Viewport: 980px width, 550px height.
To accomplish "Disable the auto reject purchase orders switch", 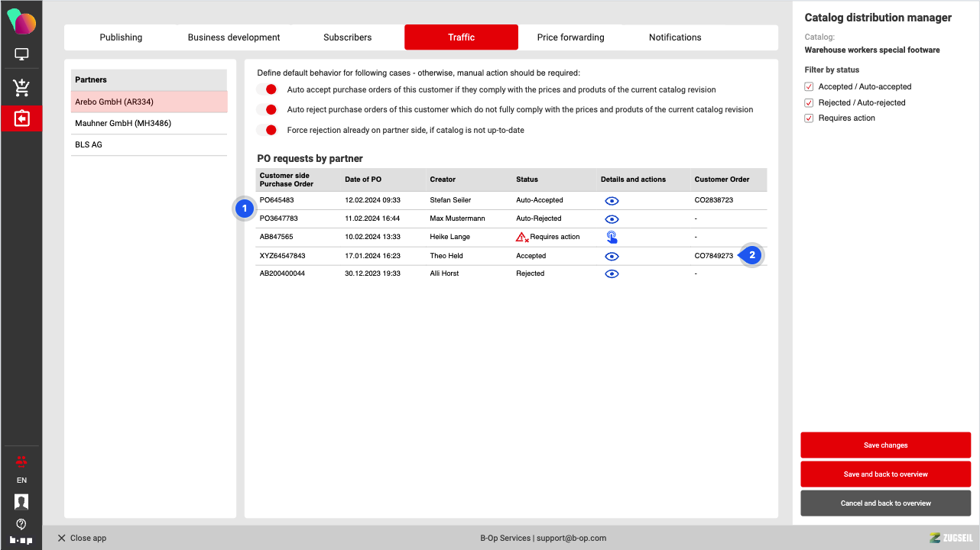I will [x=267, y=109].
